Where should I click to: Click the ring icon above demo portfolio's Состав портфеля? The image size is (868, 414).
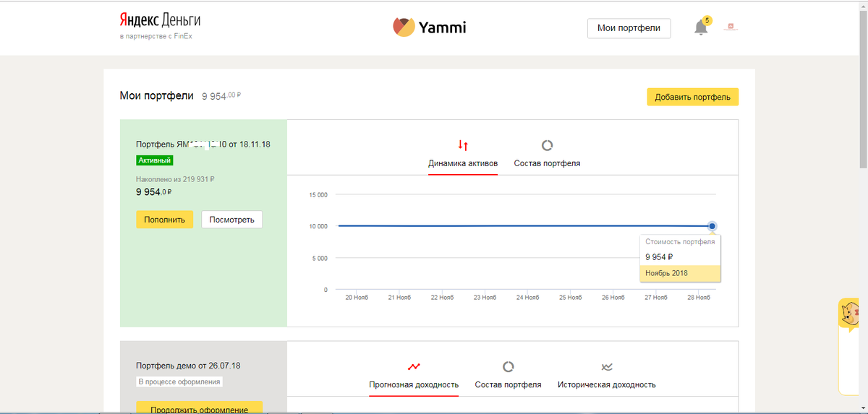coord(508,366)
